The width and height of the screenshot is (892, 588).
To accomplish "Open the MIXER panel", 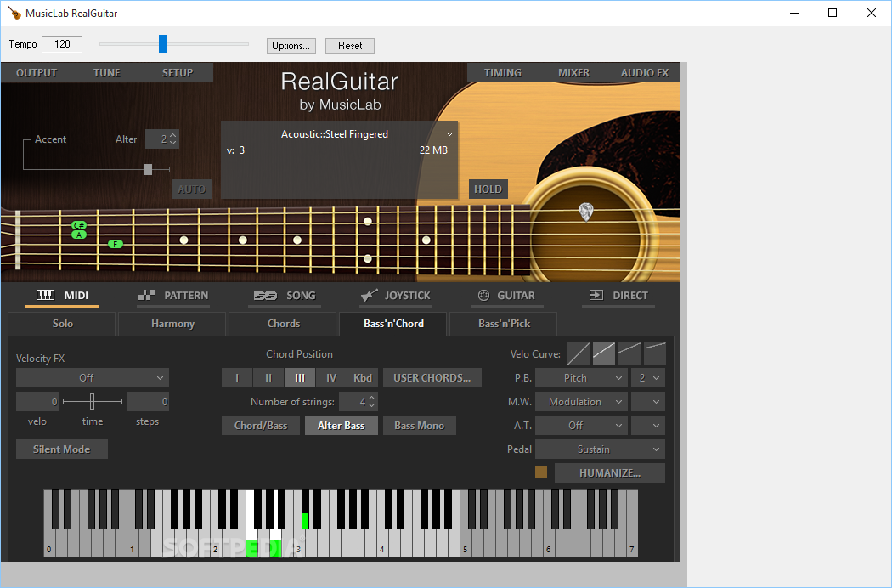I will 573,73.
